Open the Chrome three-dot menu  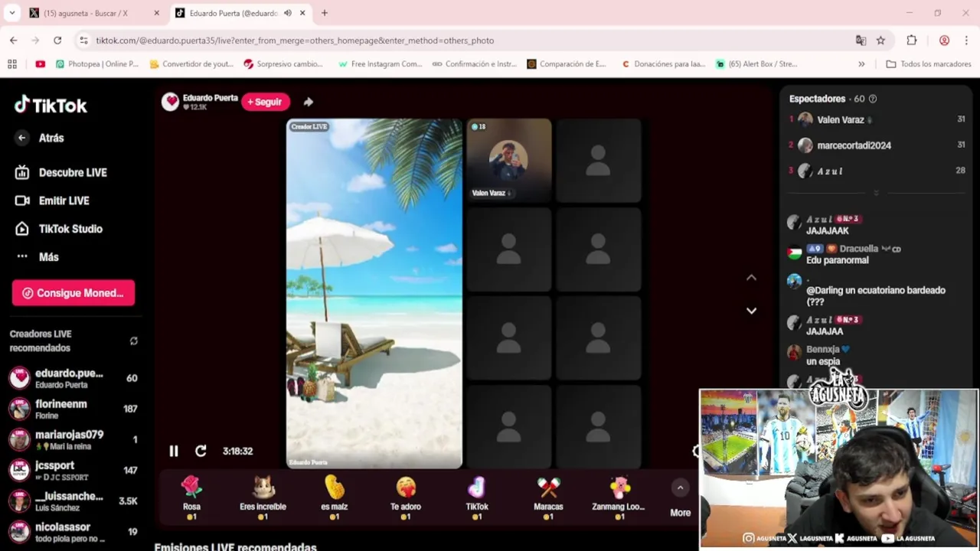967,41
